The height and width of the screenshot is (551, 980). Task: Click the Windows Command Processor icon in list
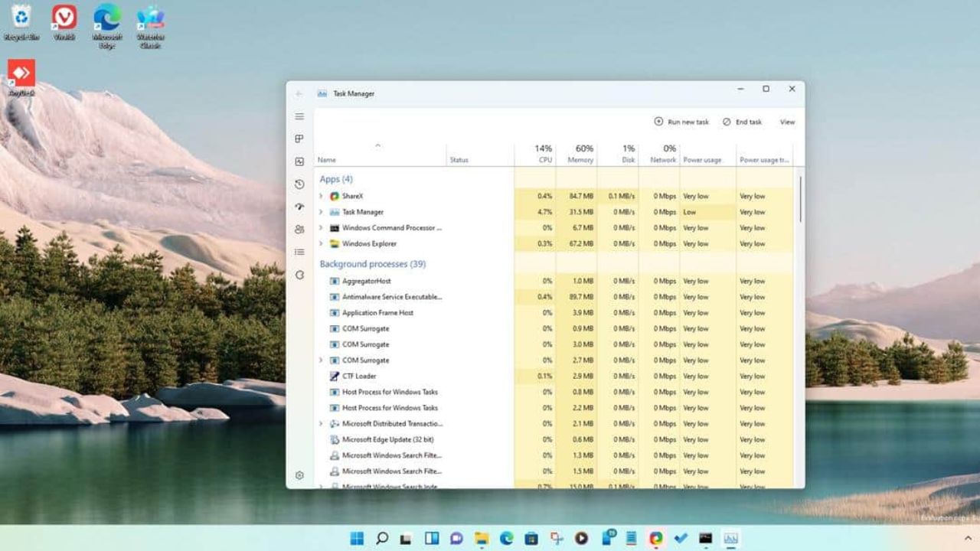point(335,227)
